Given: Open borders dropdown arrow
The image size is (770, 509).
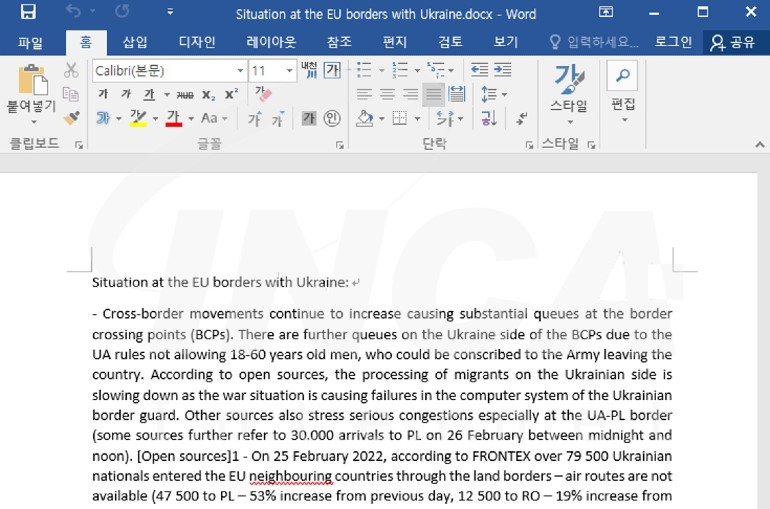Looking at the screenshot, I should 417,119.
